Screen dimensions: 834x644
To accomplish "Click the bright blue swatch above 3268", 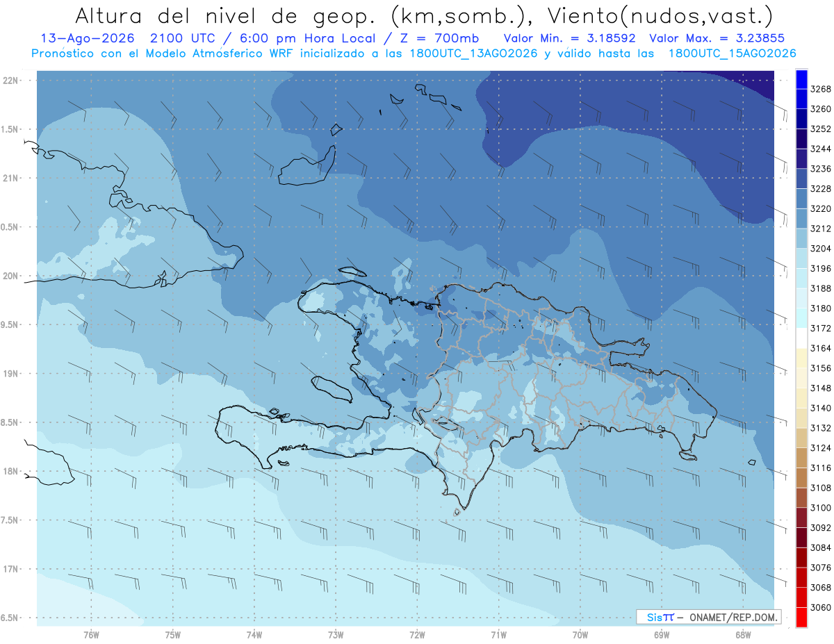I will point(801,79).
